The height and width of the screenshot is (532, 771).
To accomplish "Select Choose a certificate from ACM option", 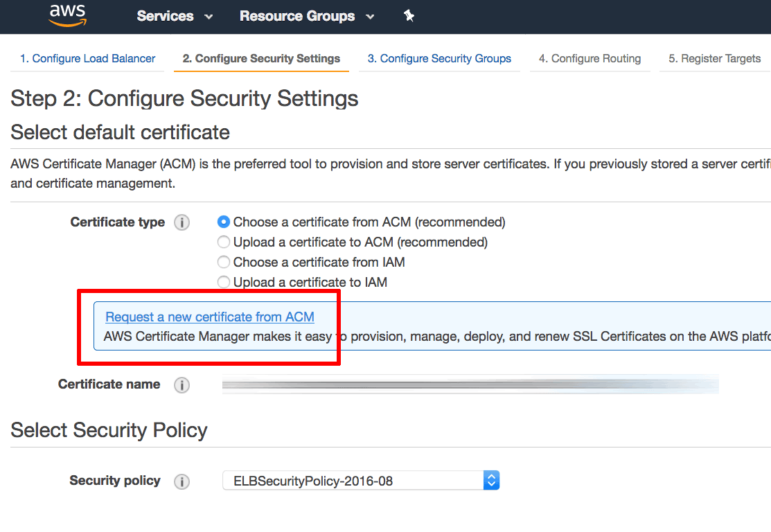I will 224,222.
